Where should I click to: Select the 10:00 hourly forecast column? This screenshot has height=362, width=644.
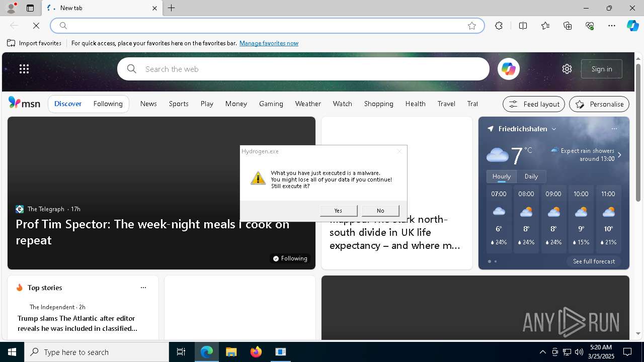coord(581,218)
